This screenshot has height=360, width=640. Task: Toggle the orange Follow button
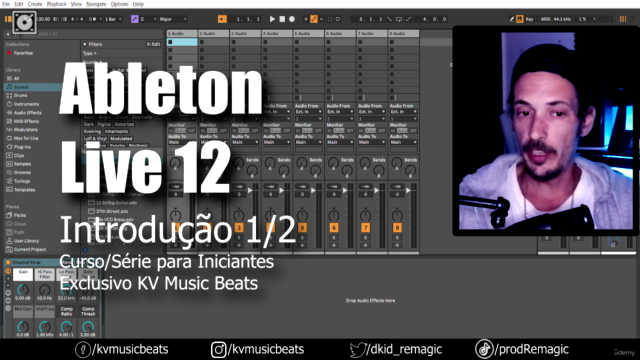(222, 19)
